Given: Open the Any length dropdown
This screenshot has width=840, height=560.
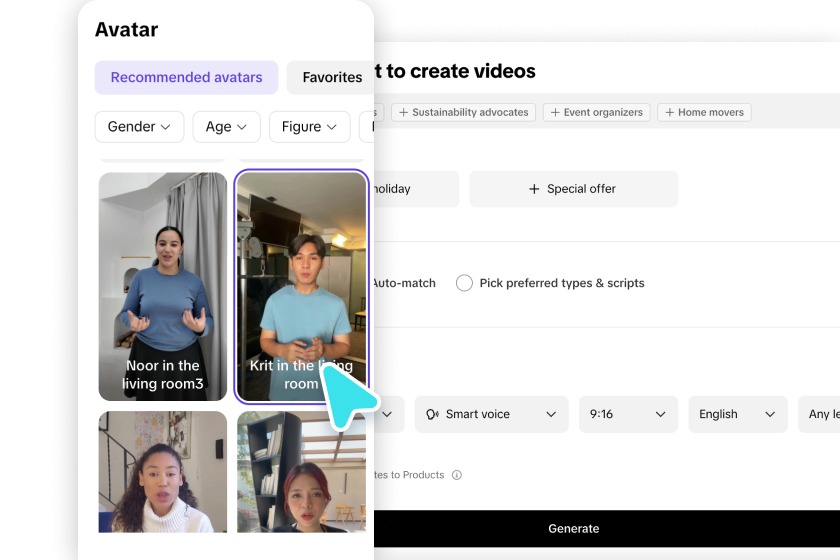Looking at the screenshot, I should (819, 414).
